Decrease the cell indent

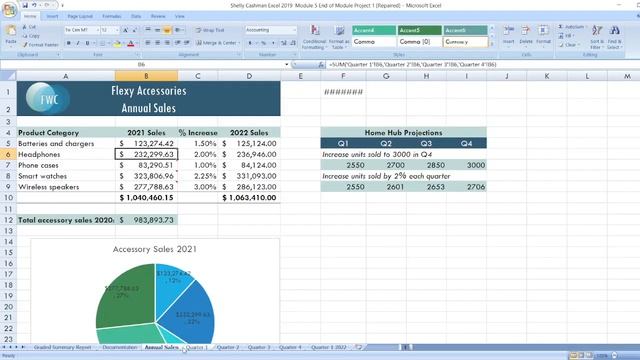(x=178, y=43)
